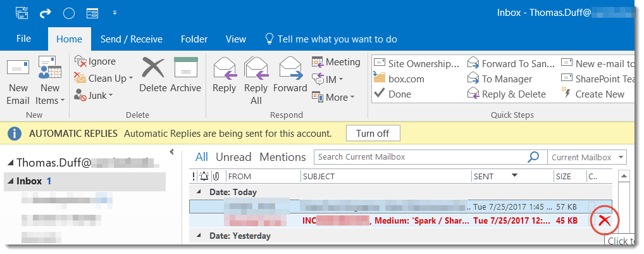
Task: Sort messages by SENT column
Action: click(512, 177)
